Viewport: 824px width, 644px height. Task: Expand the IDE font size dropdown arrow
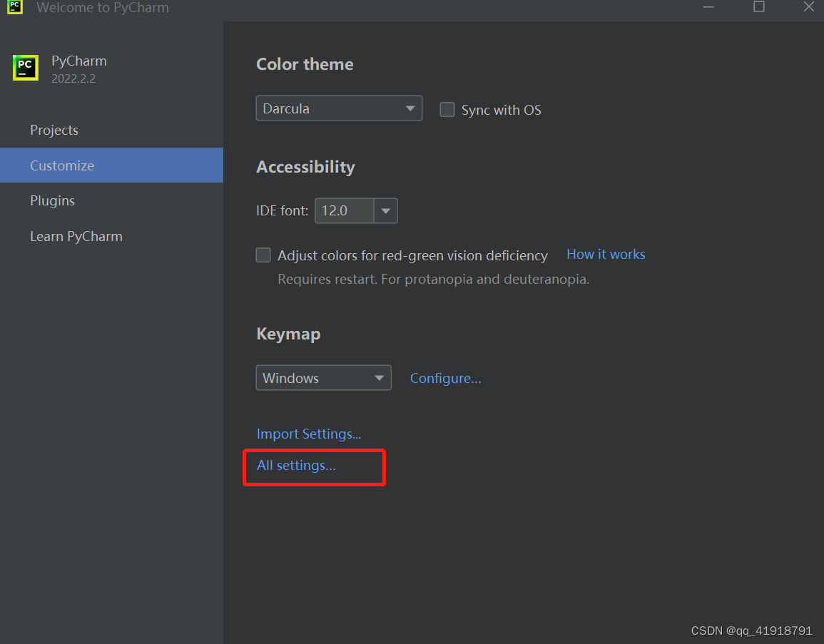(x=386, y=210)
